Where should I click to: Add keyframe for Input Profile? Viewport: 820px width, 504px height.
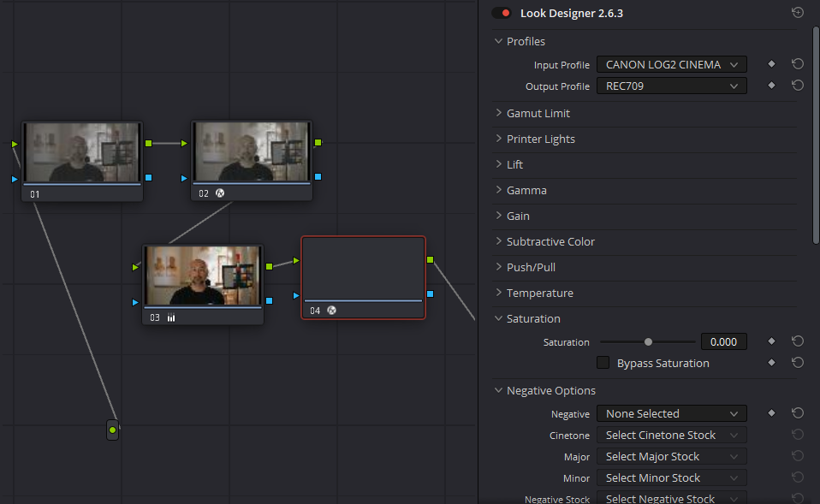pyautogui.click(x=771, y=64)
